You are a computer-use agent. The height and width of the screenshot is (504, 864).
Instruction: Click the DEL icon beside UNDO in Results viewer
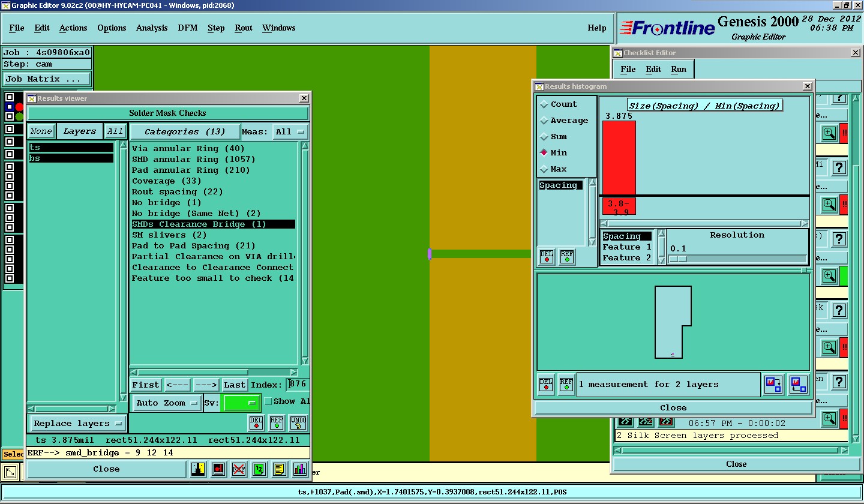pos(256,423)
